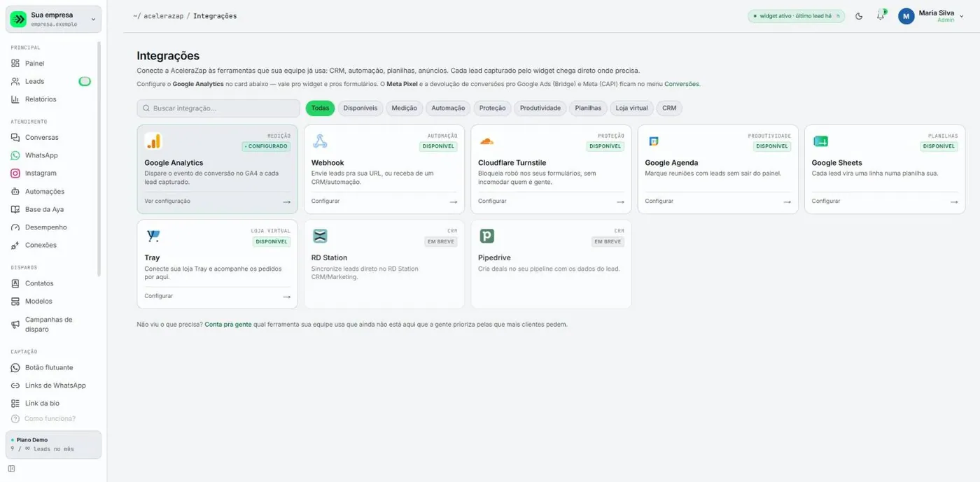Viewport: 980px width, 482px height.
Task: Click the Maria Silva avatar
Action: (x=906, y=16)
